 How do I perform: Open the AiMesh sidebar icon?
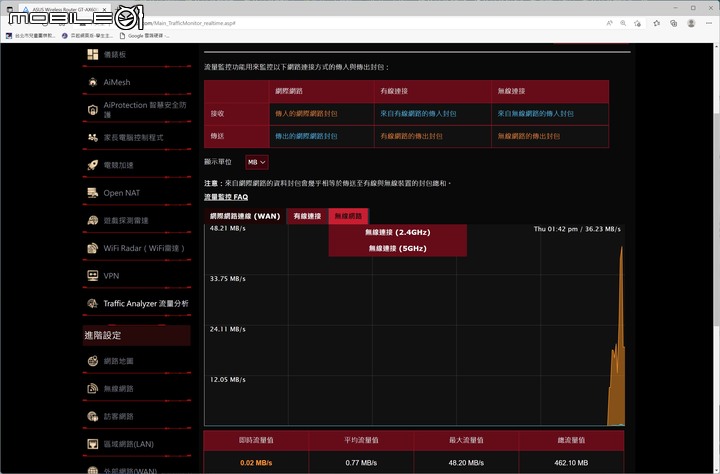point(93,82)
